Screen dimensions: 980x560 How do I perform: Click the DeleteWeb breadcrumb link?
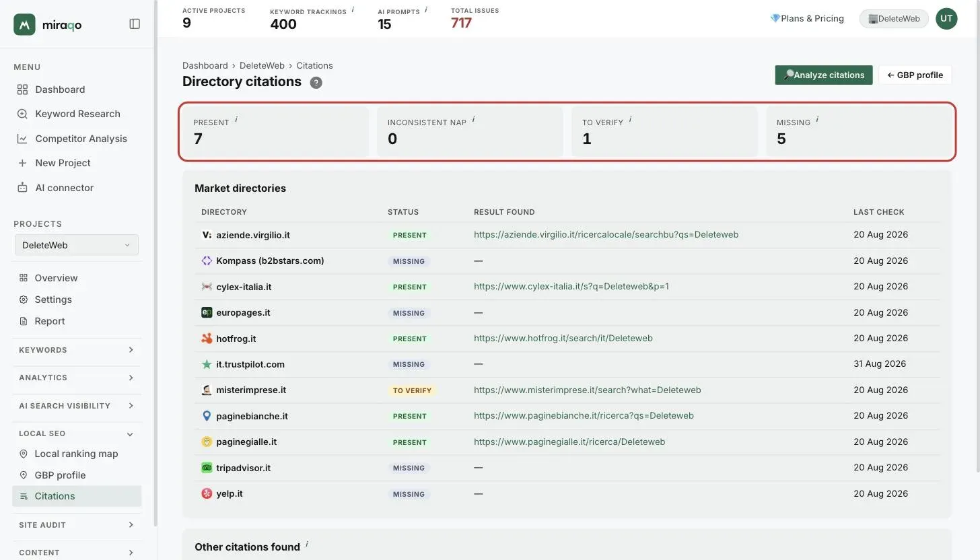pos(262,65)
